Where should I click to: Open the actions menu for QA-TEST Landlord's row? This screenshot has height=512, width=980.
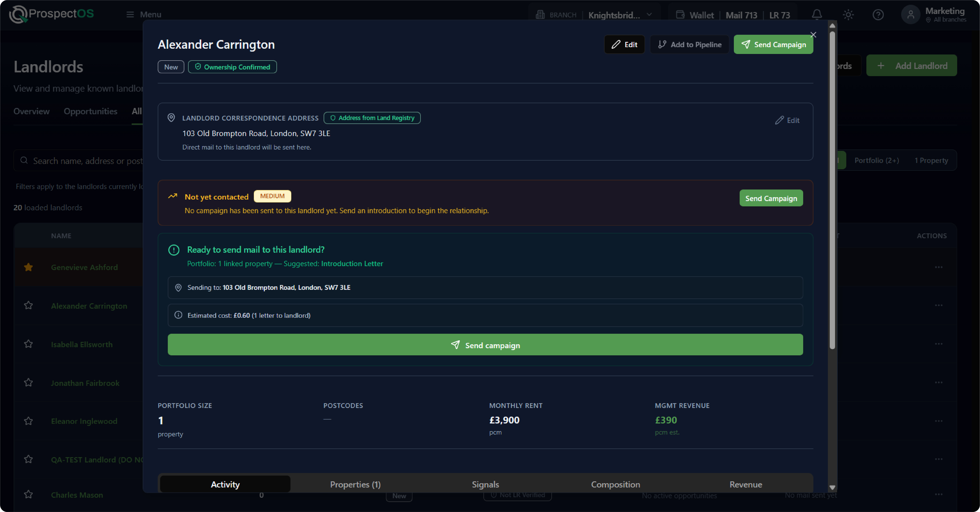(939, 459)
